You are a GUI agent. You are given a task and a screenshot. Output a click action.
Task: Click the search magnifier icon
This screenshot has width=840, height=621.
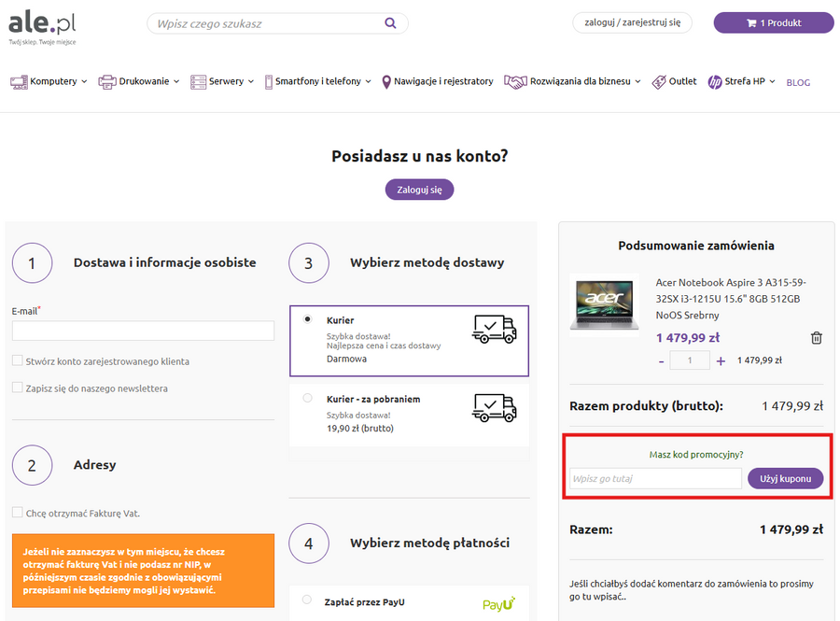pyautogui.click(x=390, y=23)
